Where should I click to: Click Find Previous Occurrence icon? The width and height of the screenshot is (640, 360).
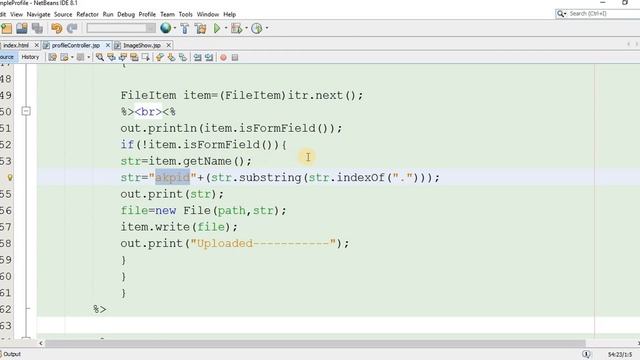(111, 57)
